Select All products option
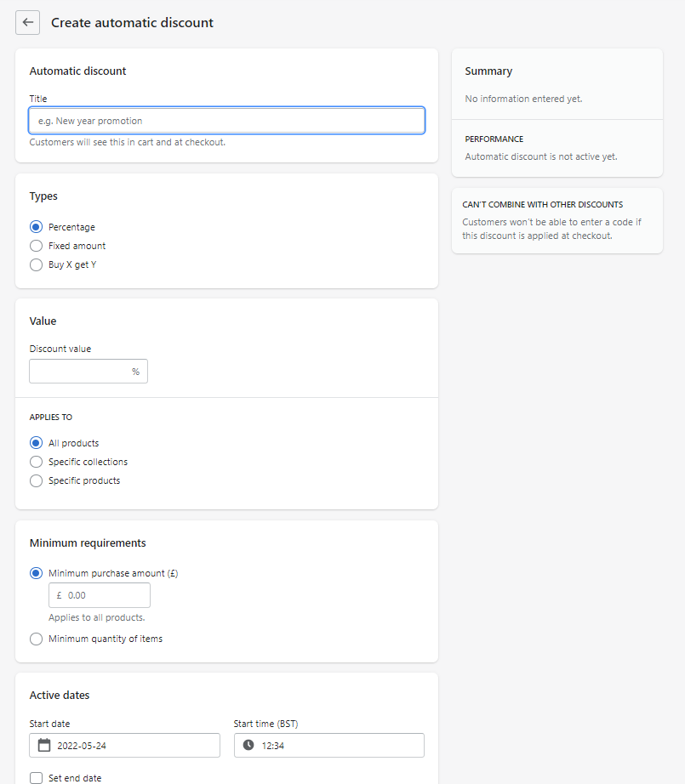Image resolution: width=685 pixels, height=784 pixels. click(x=36, y=443)
